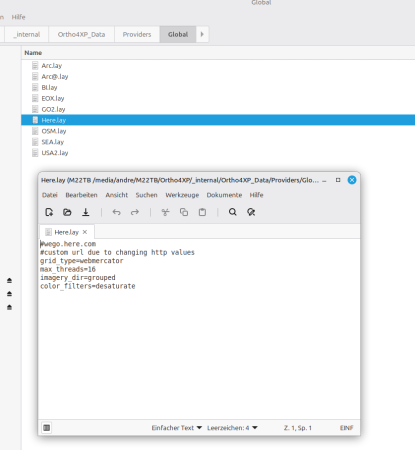Open the Leerzeichen: 4 tab width dropdown
This screenshot has width=415, height=450.
(232, 428)
